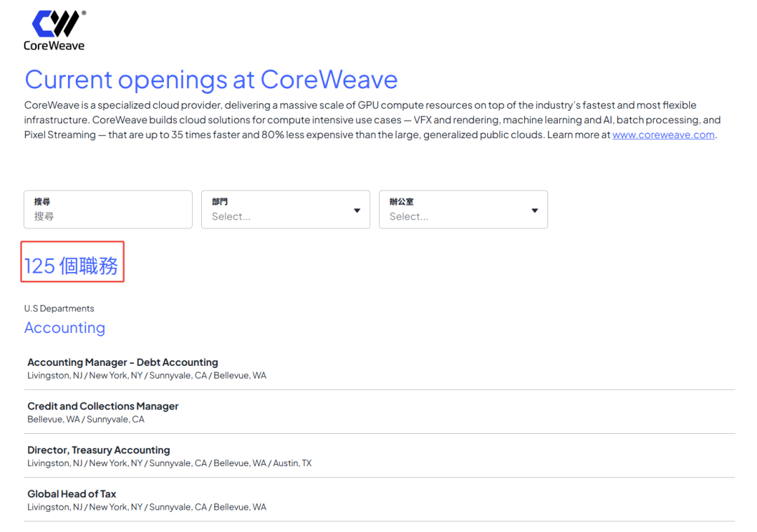Screen dimensions: 757x532
Task: Click the 125 個職務 job count text
Action: coord(71,266)
